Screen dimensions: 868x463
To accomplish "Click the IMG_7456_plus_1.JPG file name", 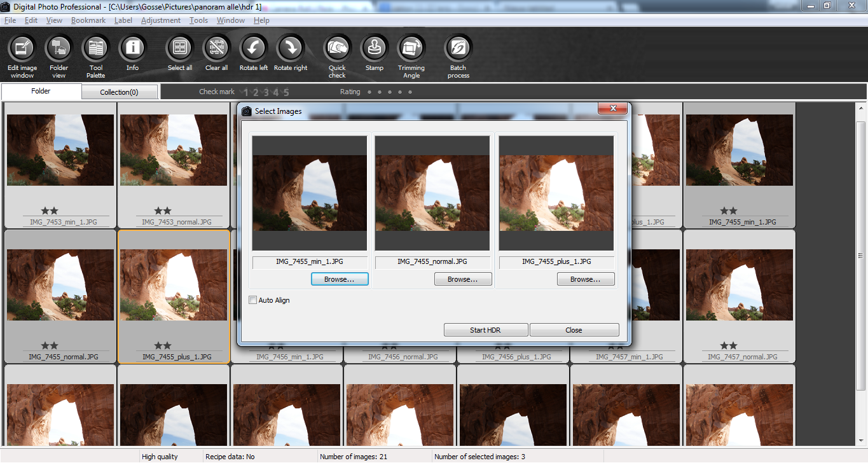I will 516,357.
